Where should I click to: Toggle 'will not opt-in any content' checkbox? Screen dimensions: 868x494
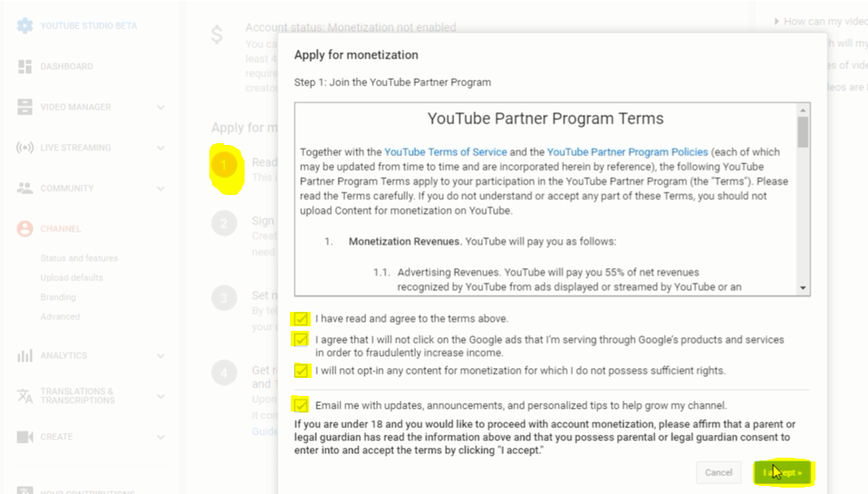[x=301, y=371]
